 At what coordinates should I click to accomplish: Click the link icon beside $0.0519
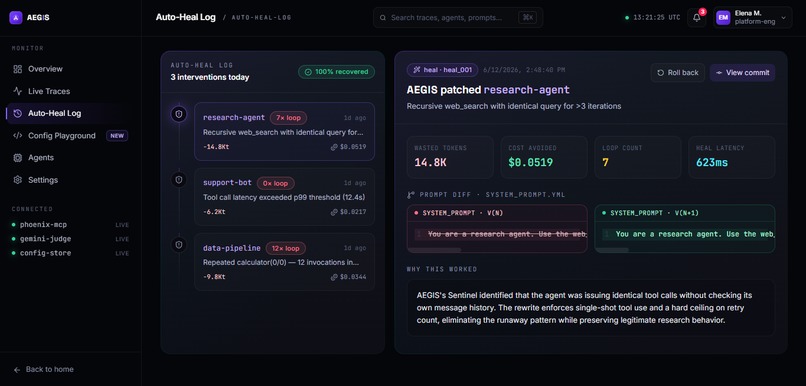coord(334,147)
